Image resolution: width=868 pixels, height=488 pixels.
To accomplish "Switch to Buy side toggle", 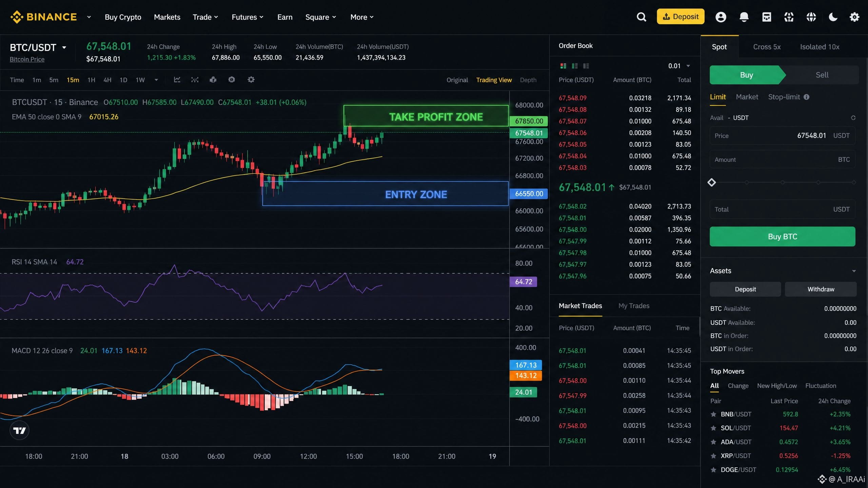I will (747, 75).
